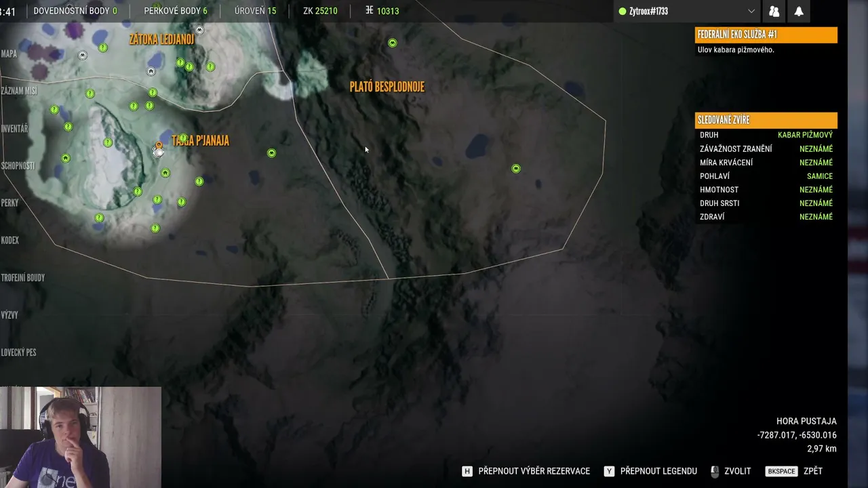
Task: Click the bottommost green question mark
Action: (155, 228)
